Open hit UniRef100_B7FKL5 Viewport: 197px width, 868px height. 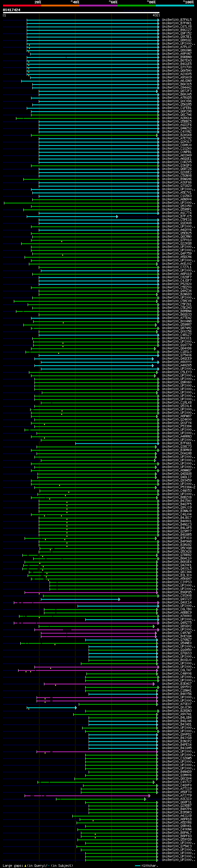[x=177, y=20]
